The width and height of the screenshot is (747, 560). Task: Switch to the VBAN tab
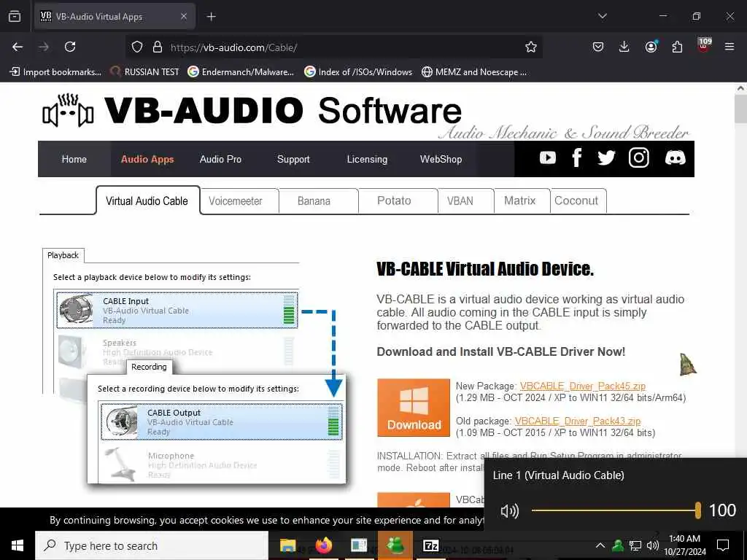pos(465,201)
